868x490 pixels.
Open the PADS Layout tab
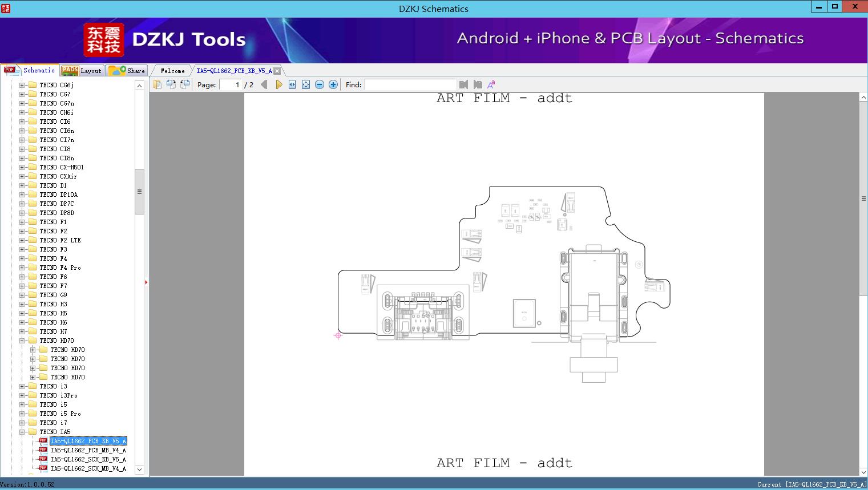(x=82, y=70)
